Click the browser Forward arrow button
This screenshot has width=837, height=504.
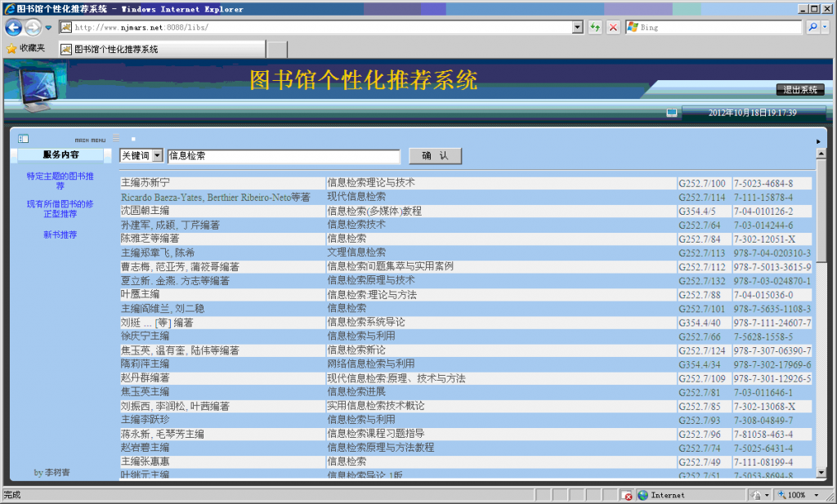[33, 27]
